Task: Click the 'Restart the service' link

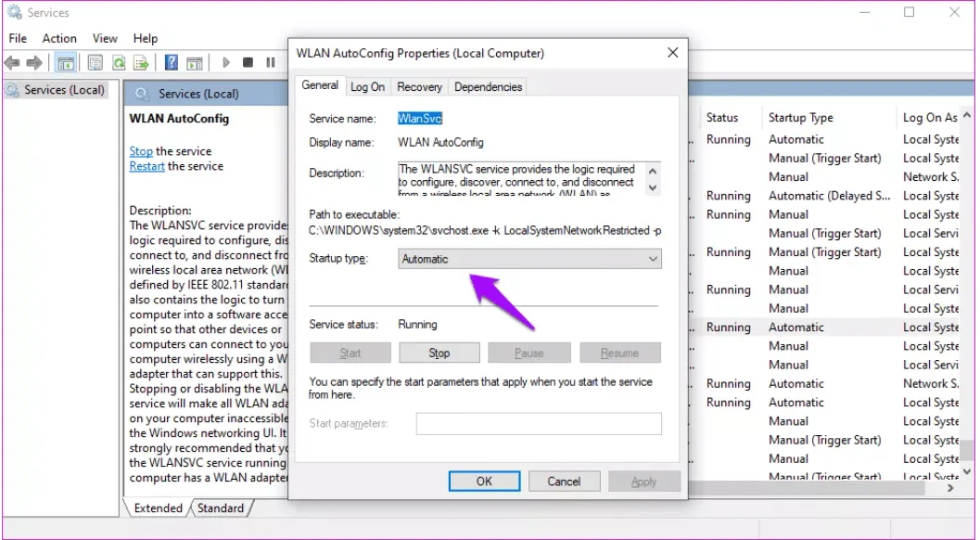Action: (x=146, y=166)
